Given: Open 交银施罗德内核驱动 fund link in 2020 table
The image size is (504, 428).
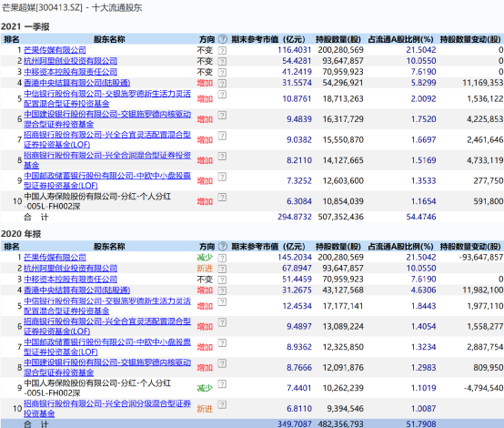Looking at the screenshot, I should coord(107,368).
